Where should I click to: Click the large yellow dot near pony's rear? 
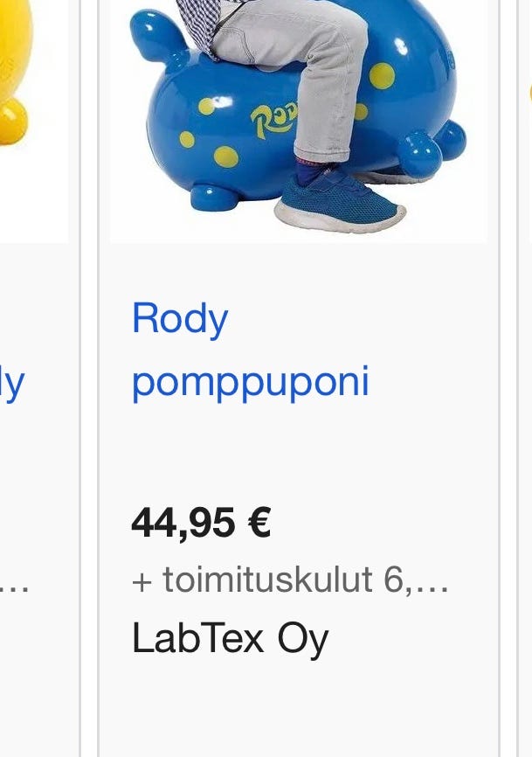[x=382, y=76]
